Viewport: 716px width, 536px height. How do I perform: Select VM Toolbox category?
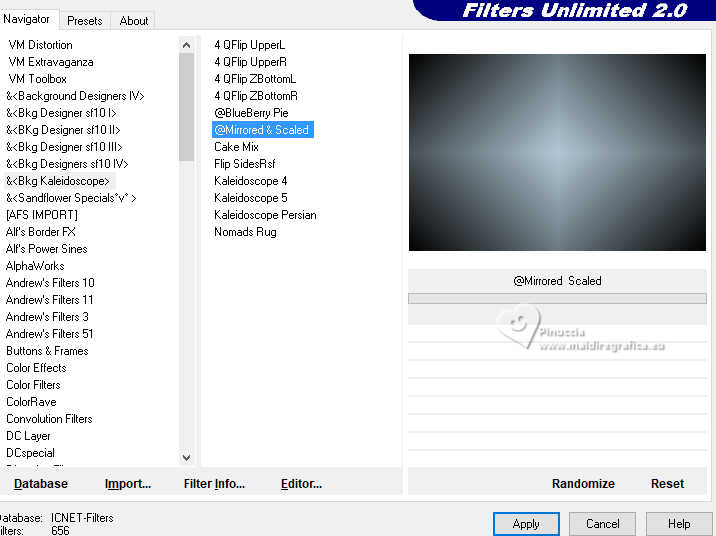tap(37, 79)
